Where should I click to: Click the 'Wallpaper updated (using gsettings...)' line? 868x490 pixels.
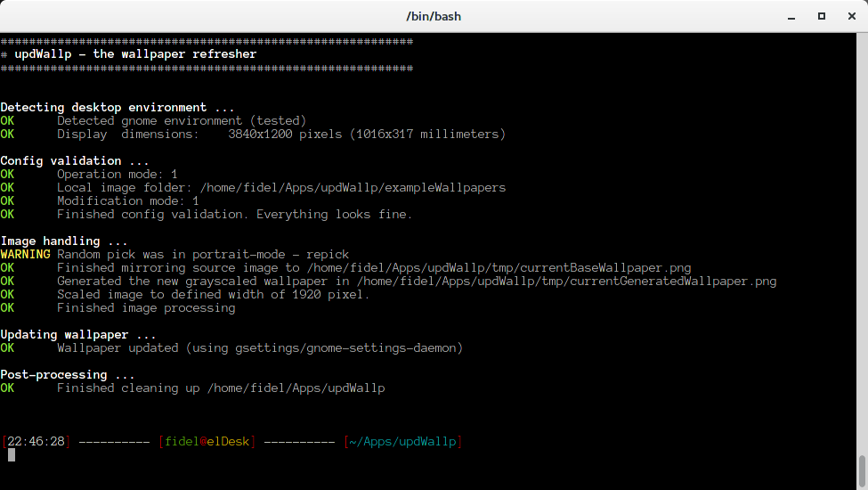pos(260,348)
